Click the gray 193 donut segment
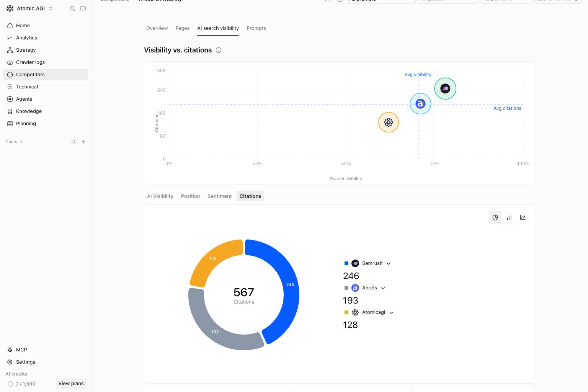Viewport: 588px width, 392px height. pos(215,332)
